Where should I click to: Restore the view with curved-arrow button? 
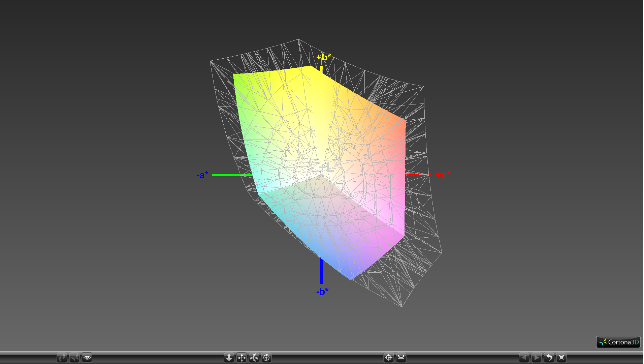click(549, 358)
